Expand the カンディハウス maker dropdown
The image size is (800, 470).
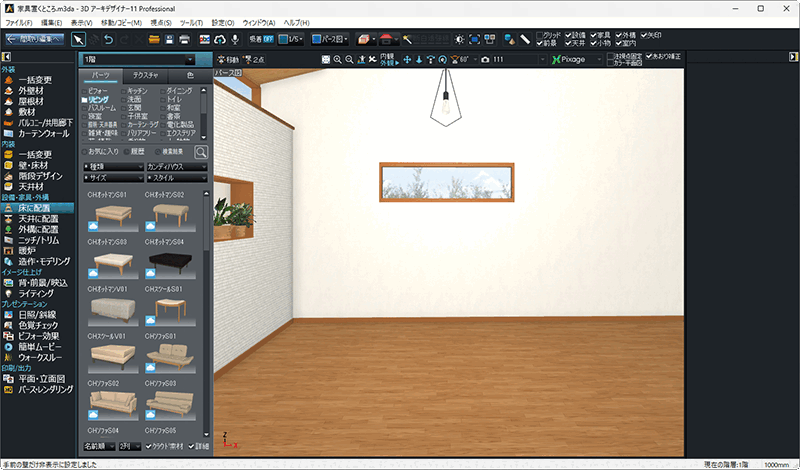tap(176, 165)
